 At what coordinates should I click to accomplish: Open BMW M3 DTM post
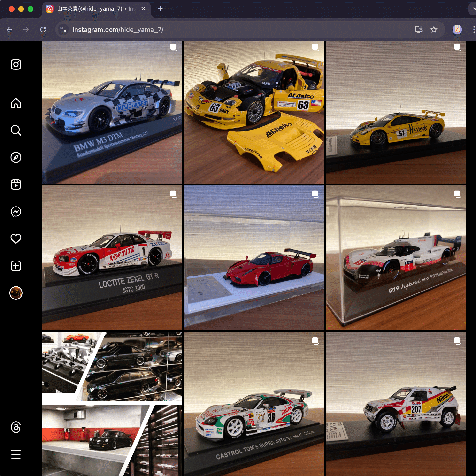112,112
